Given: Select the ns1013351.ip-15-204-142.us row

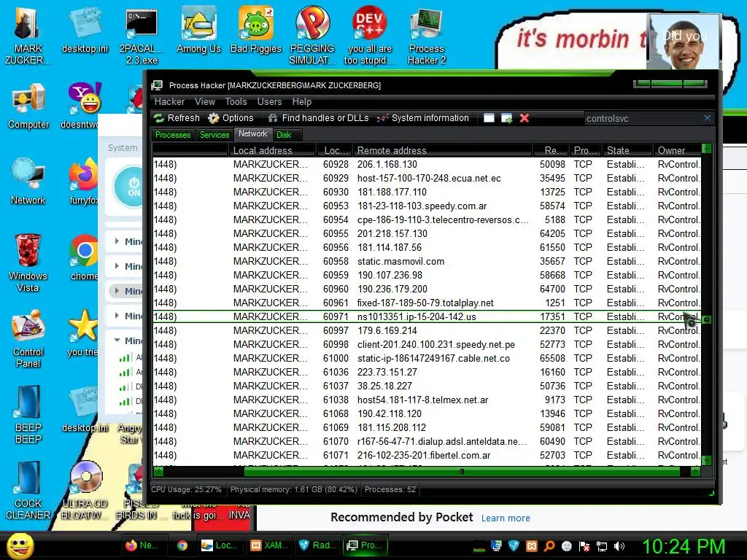Looking at the screenshot, I should 426,316.
